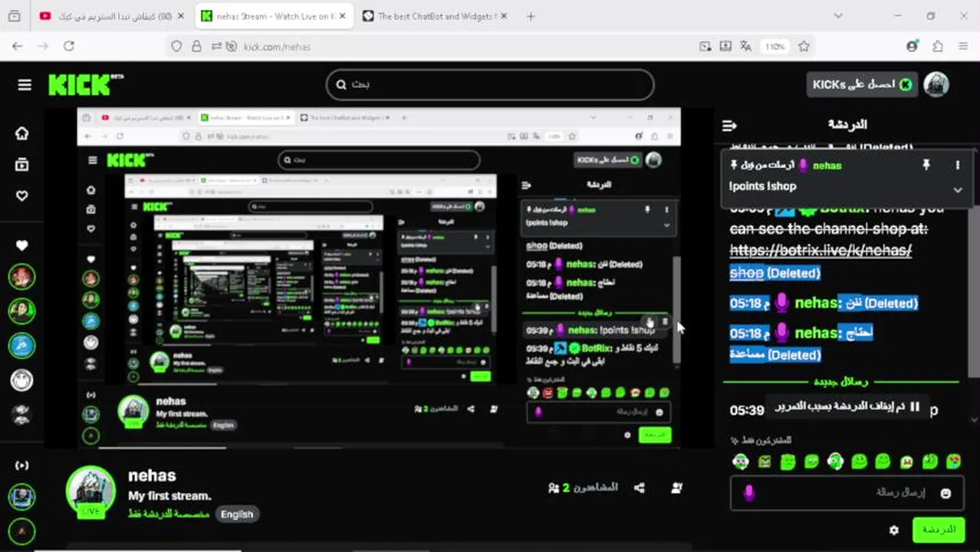The height and width of the screenshot is (552, 980).
Task: Open the botrix.live channel shop link
Action: click(821, 251)
